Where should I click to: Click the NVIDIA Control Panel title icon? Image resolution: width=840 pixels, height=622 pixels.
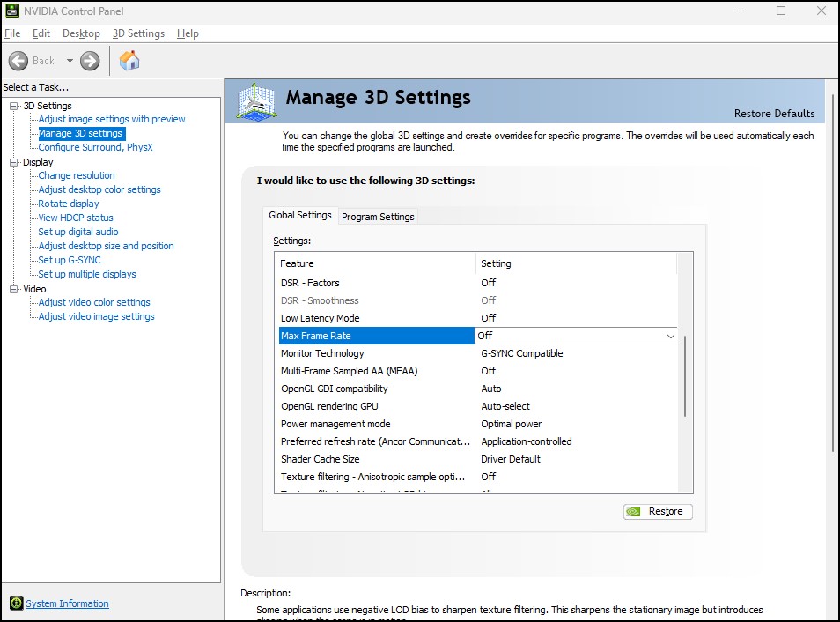[11, 11]
